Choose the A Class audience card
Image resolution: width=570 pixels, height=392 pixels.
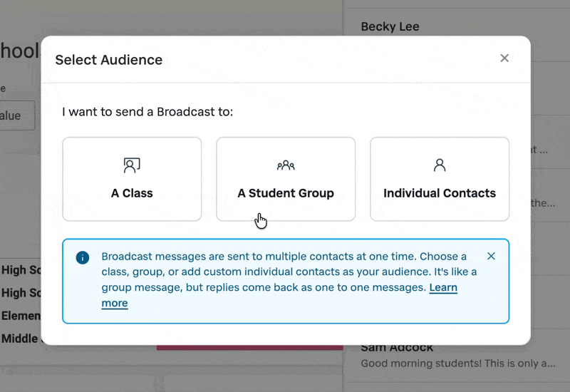coord(132,179)
